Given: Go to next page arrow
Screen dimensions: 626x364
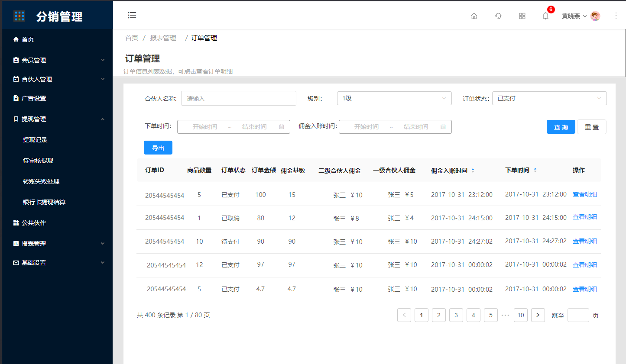Looking at the screenshot, I should (x=538, y=315).
